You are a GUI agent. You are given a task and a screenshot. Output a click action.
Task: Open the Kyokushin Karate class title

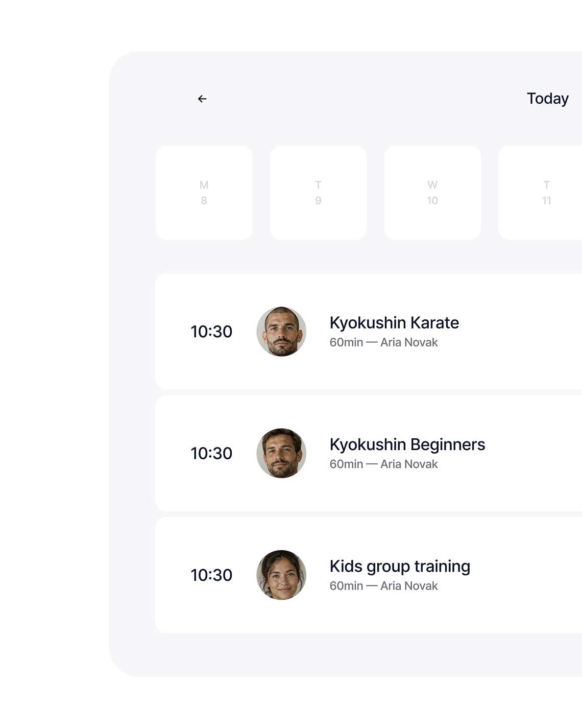click(x=394, y=323)
